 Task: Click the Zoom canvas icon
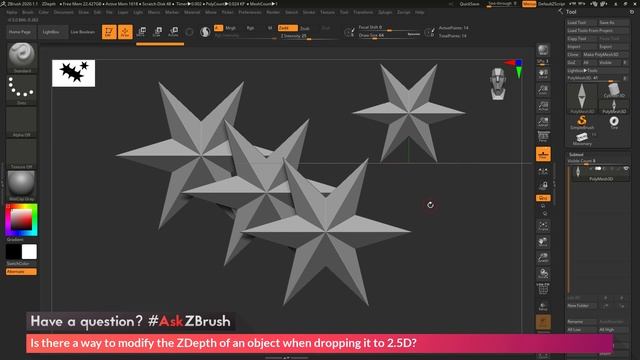pyautogui.click(x=543, y=90)
